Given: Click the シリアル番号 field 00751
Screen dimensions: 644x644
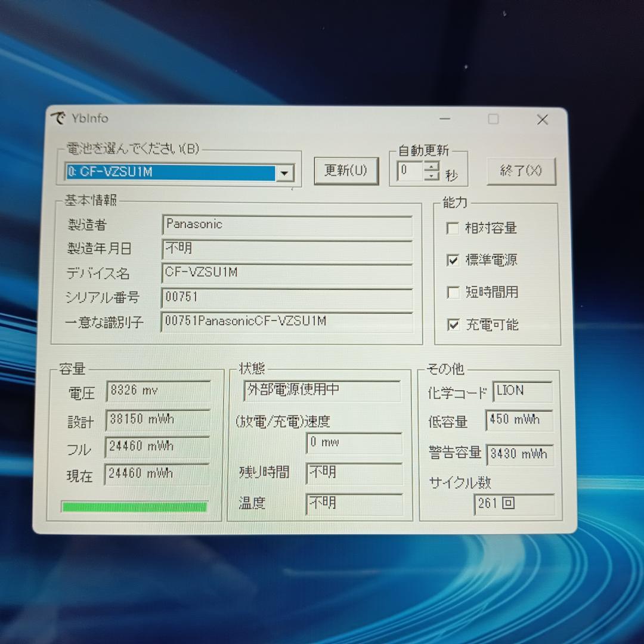Looking at the screenshot, I should point(287,298).
